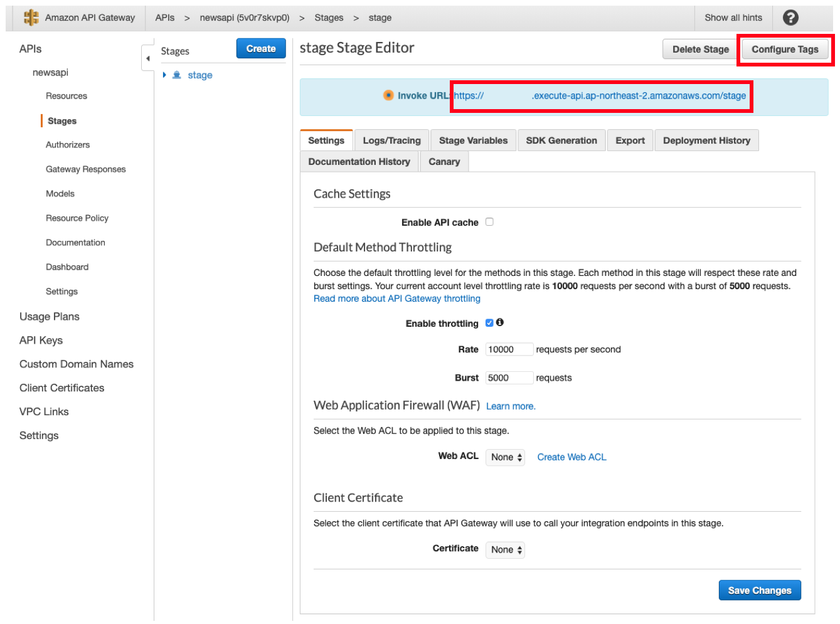Enable the API cache checkbox
The width and height of the screenshot is (840, 624).
pos(489,222)
